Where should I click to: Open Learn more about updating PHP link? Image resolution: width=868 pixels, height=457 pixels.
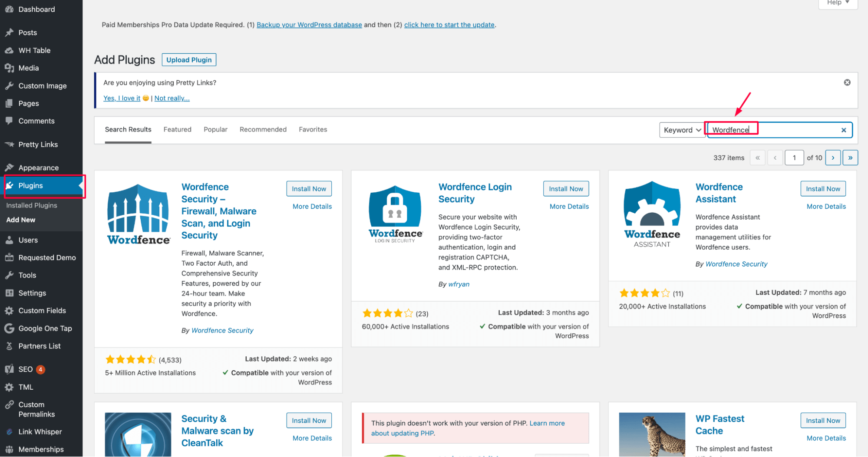468,428
